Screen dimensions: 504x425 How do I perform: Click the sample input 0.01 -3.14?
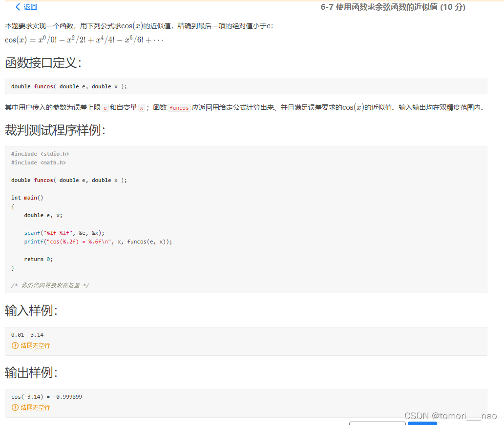[x=27, y=335]
